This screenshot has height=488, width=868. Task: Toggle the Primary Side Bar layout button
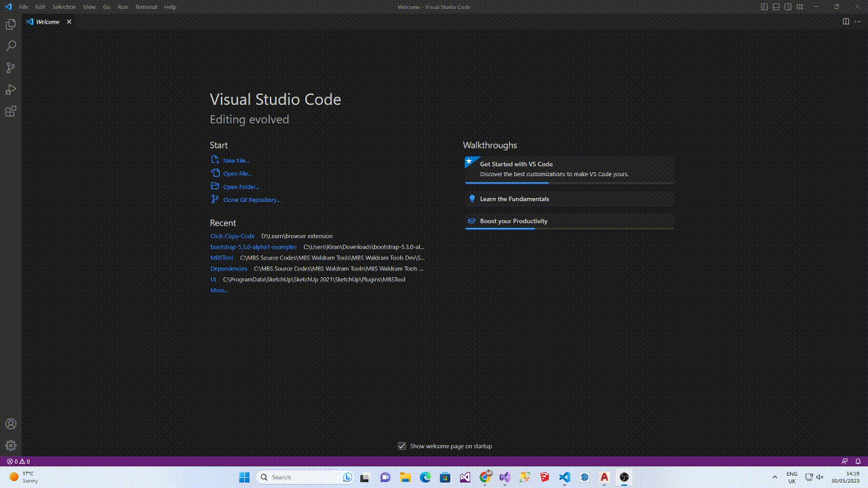click(x=764, y=7)
